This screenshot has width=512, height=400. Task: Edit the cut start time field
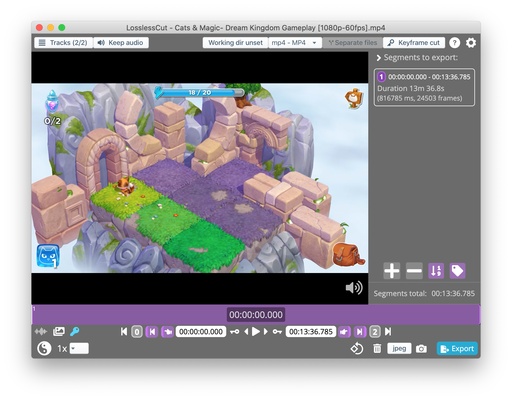click(201, 332)
